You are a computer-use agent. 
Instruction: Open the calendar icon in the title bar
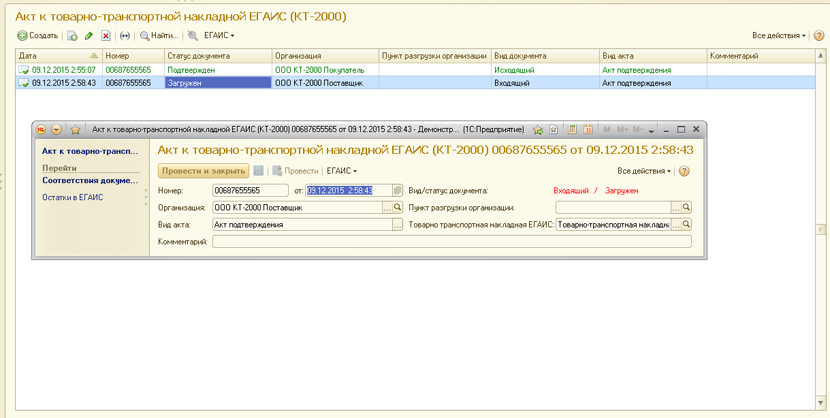pyautogui.click(x=588, y=129)
